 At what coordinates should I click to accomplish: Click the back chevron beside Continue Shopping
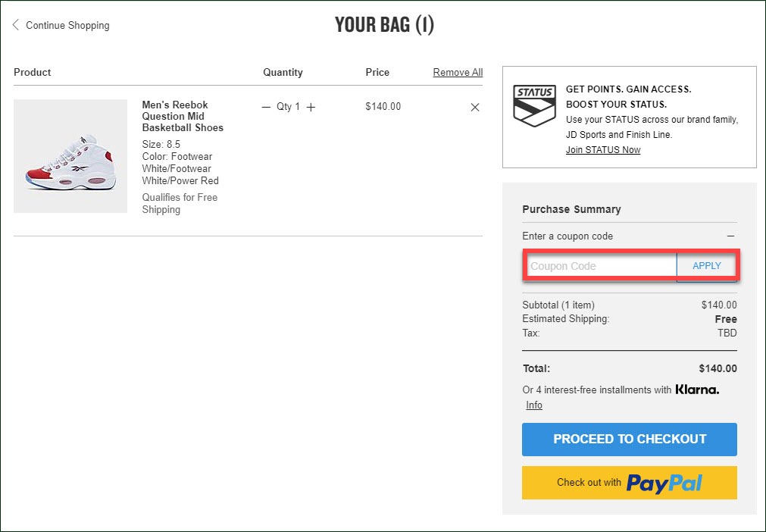16,25
